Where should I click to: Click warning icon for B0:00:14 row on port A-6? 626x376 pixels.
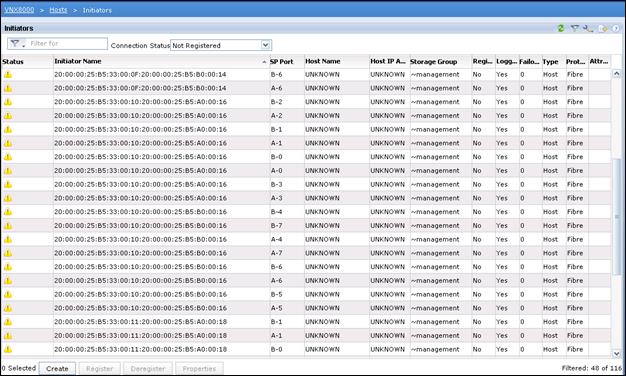[8, 88]
